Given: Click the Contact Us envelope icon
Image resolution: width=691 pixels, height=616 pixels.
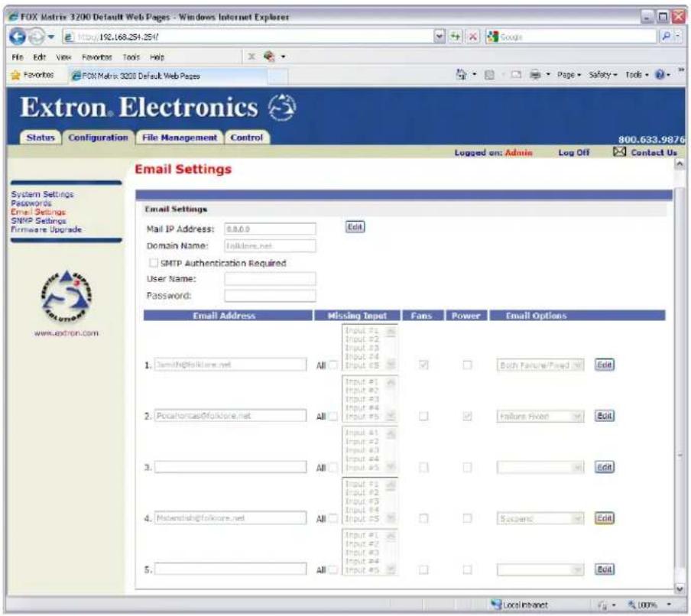Looking at the screenshot, I should pyautogui.click(x=619, y=151).
